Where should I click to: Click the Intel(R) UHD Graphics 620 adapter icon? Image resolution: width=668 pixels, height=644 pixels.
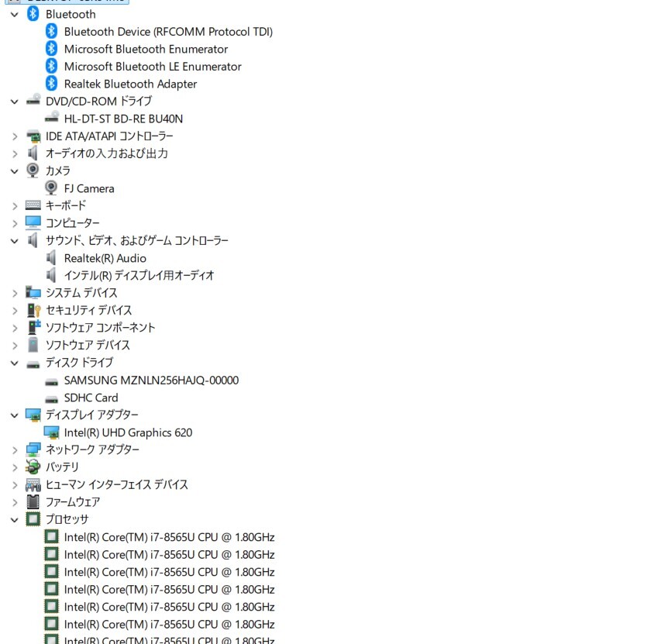(x=52, y=432)
